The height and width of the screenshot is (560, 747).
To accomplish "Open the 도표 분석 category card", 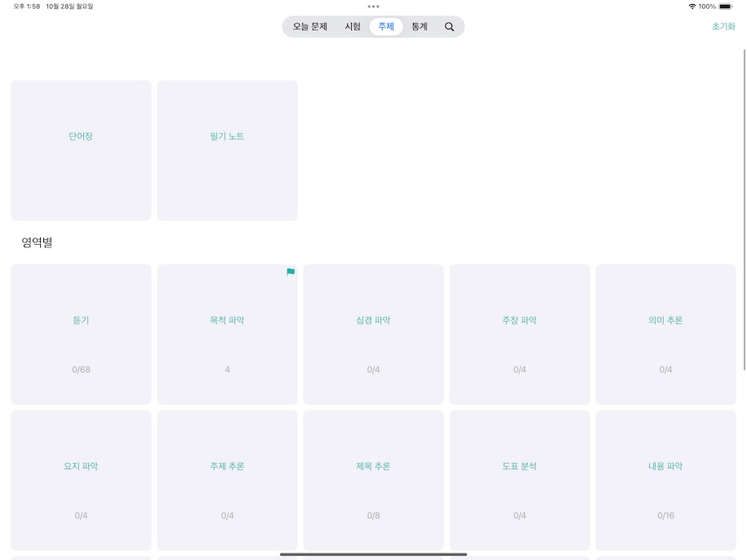I will pos(520,481).
